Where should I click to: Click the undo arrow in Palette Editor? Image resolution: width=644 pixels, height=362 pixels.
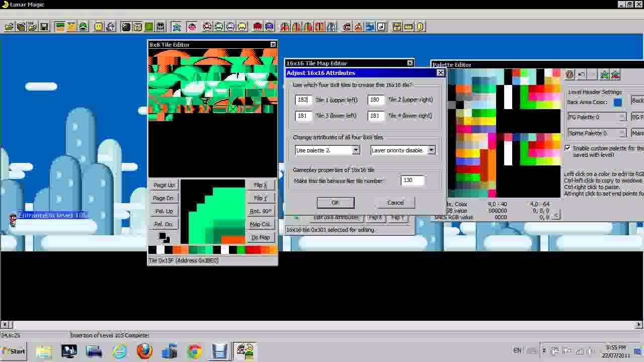click(x=581, y=75)
